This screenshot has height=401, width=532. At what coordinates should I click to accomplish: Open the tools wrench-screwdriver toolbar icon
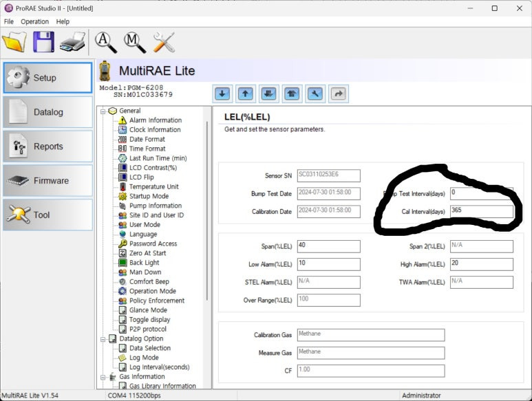[164, 42]
